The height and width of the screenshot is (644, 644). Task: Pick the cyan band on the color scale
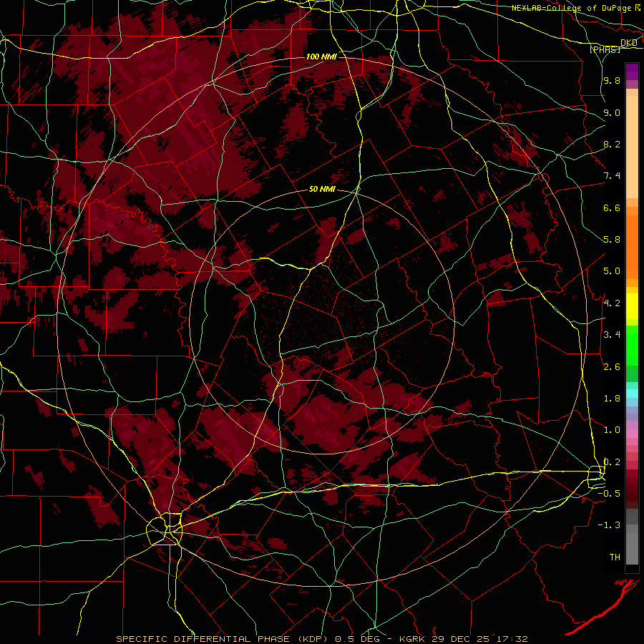[632, 394]
